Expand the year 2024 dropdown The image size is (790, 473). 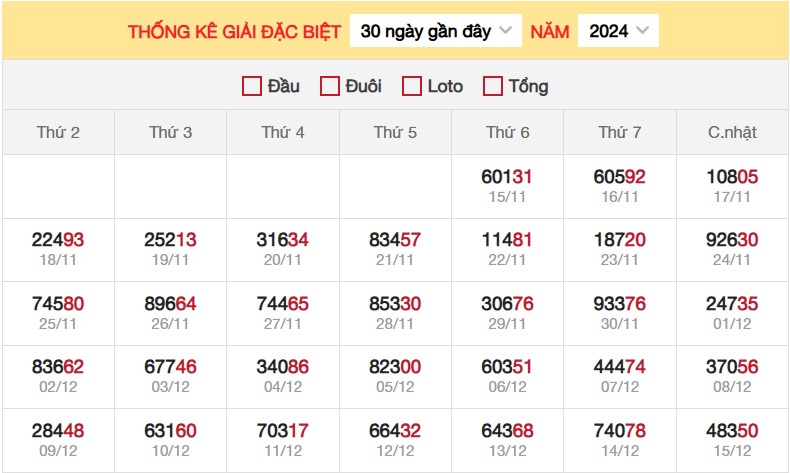coord(618,31)
